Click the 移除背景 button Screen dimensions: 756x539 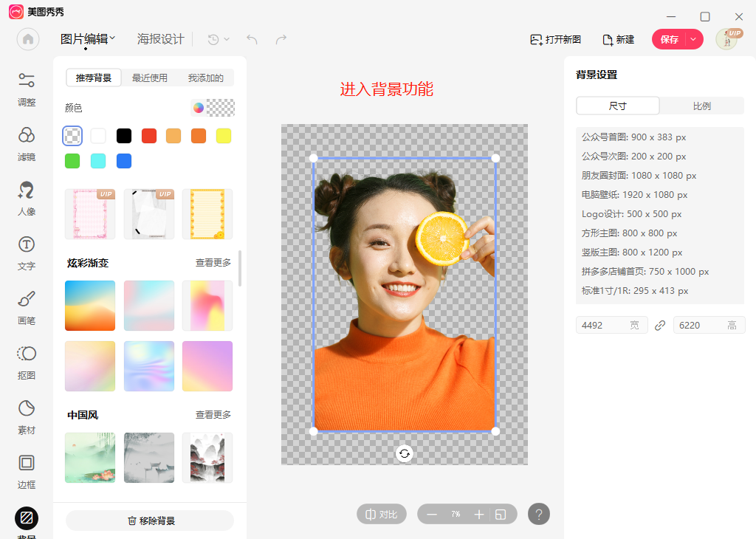149,521
